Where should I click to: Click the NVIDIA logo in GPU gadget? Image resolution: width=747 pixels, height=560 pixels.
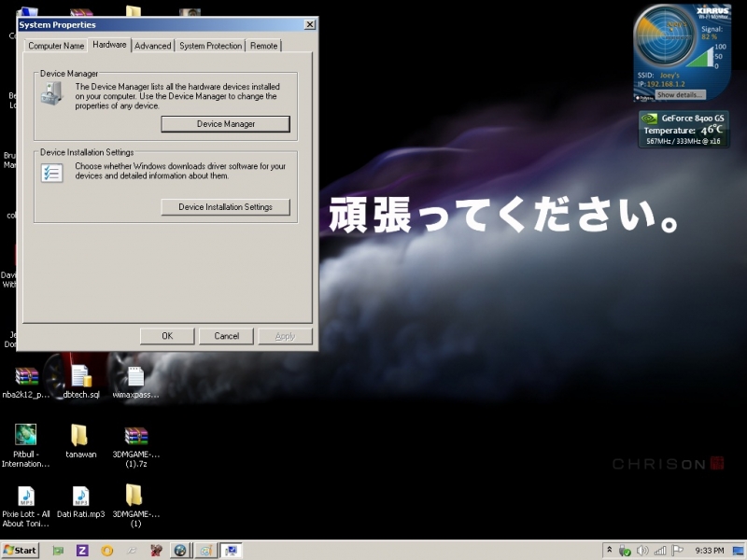650,119
